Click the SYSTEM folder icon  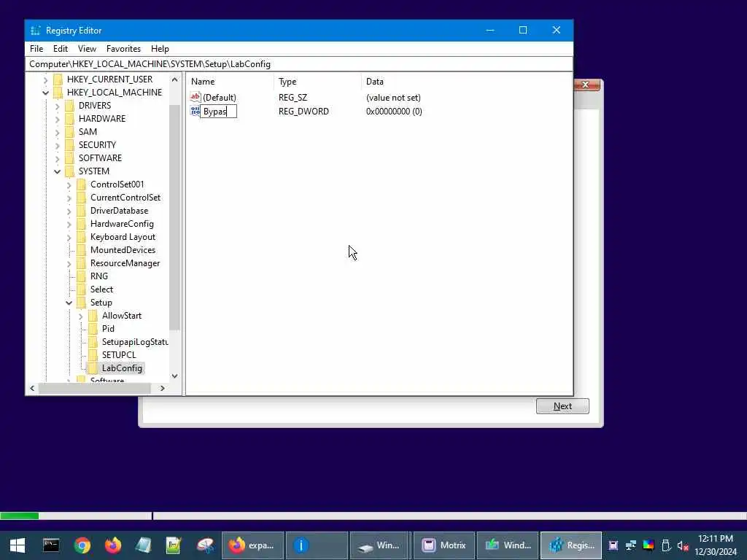tap(70, 171)
